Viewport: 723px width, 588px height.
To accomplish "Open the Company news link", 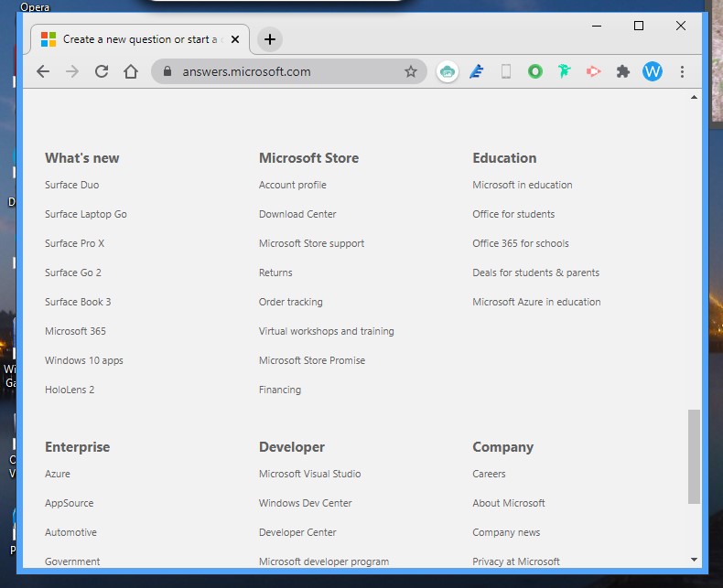I will [506, 532].
